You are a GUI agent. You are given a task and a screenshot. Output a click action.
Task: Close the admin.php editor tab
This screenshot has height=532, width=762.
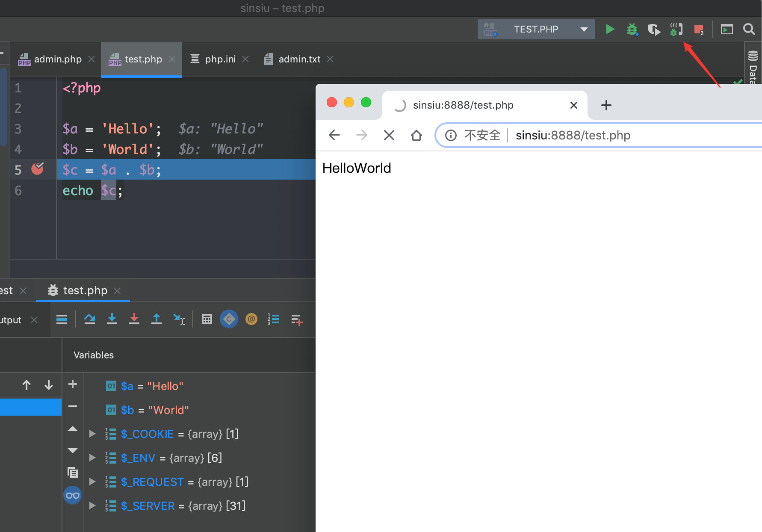click(92, 59)
